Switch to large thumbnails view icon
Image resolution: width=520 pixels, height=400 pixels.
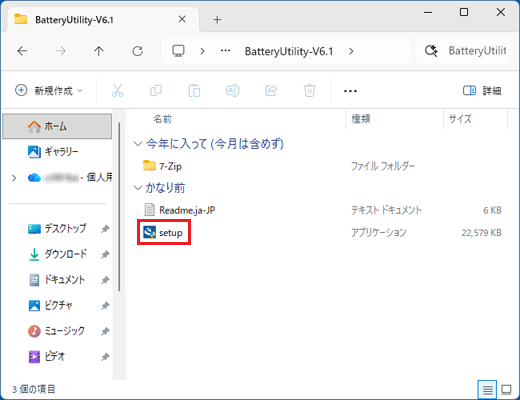[x=506, y=389]
